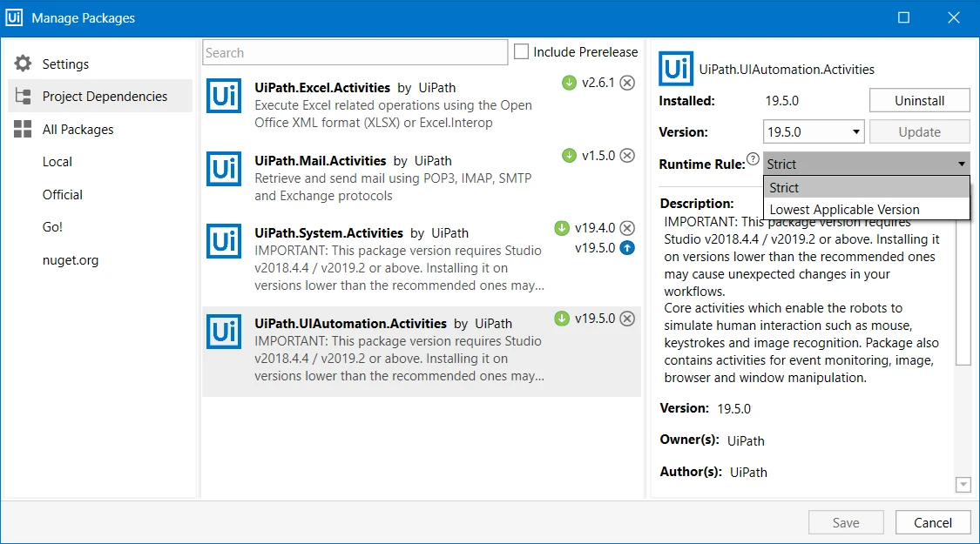
Task: Click UiPath logo in details panel header
Action: (676, 69)
